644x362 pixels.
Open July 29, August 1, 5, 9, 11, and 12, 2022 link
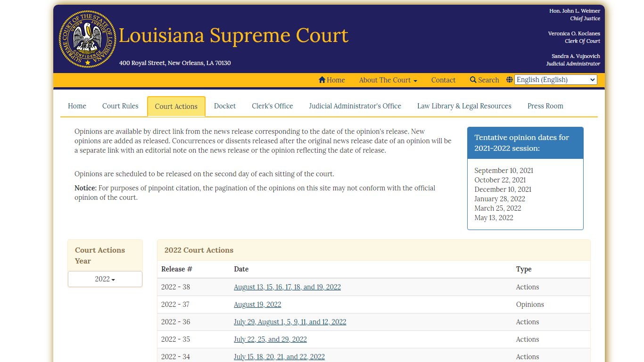[x=290, y=322]
